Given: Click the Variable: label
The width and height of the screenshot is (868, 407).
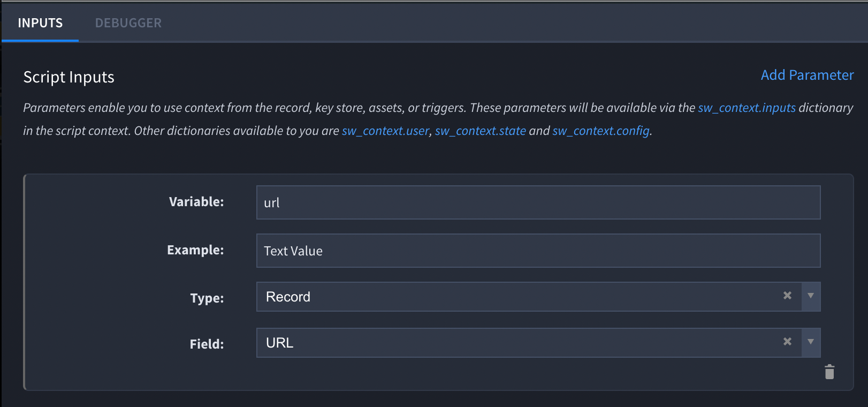Looking at the screenshot, I should [196, 202].
